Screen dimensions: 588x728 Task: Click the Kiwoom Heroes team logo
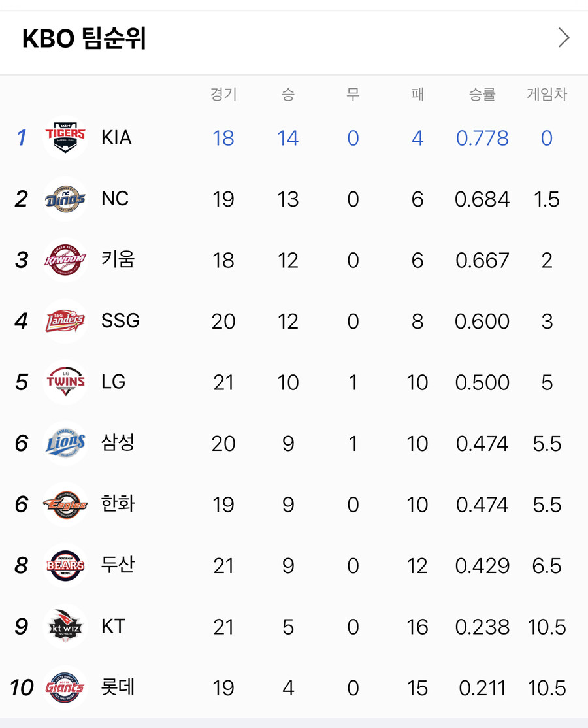point(65,260)
